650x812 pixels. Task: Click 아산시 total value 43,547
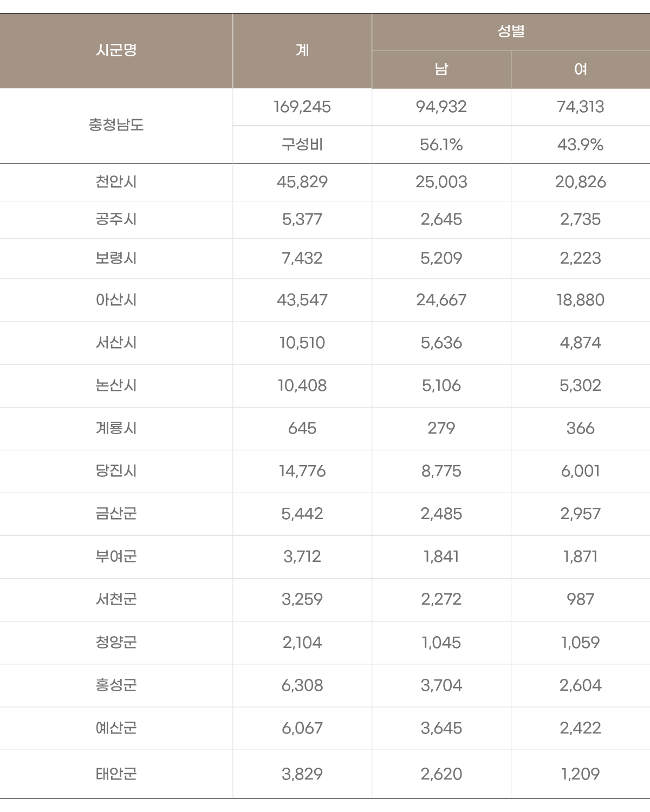pos(302,300)
